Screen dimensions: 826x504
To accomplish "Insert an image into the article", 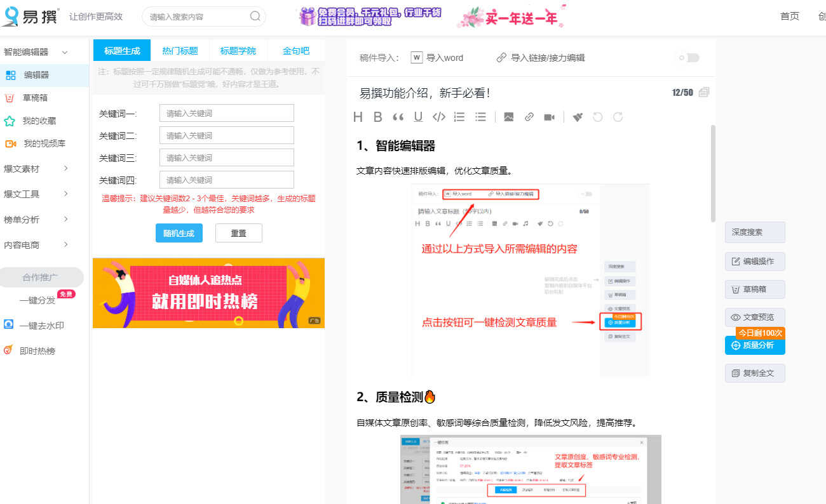I will point(508,117).
